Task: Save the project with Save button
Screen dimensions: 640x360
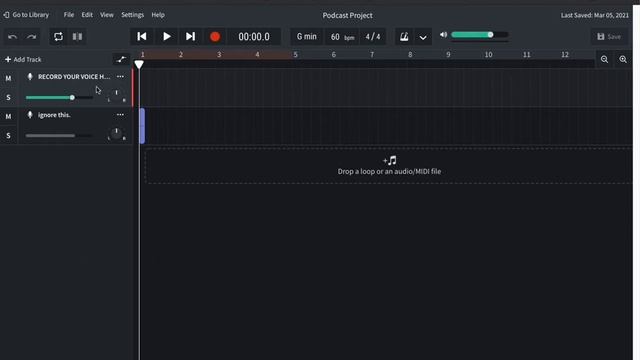Action: 609,37
